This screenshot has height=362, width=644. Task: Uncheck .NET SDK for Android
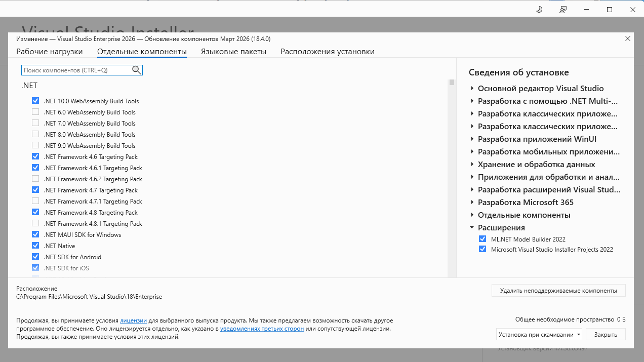[35, 257]
